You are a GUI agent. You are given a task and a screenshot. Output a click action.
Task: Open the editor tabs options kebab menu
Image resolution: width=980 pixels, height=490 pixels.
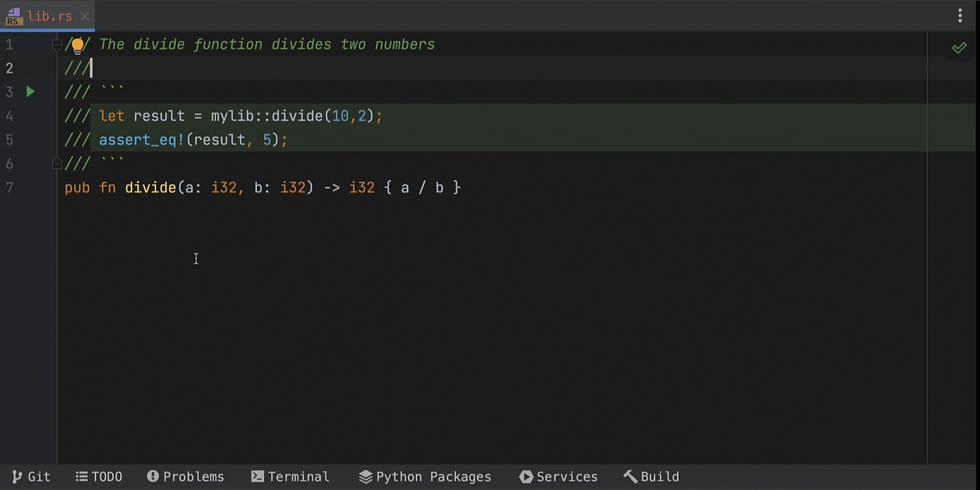coord(960,16)
